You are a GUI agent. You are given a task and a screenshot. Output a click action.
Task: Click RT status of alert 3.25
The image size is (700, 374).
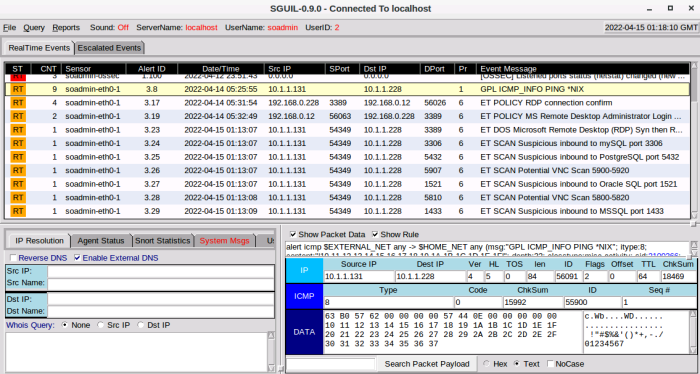18,157
